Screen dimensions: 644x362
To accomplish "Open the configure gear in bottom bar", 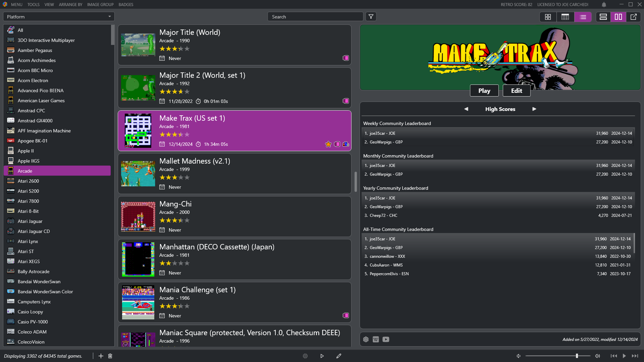I will pyautogui.click(x=305, y=356).
